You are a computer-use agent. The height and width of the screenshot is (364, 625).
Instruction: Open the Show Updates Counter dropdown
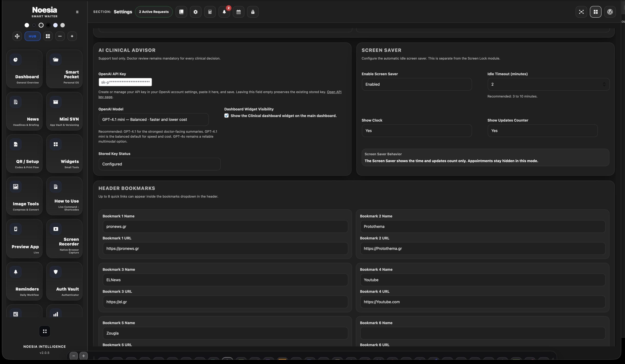pos(542,131)
